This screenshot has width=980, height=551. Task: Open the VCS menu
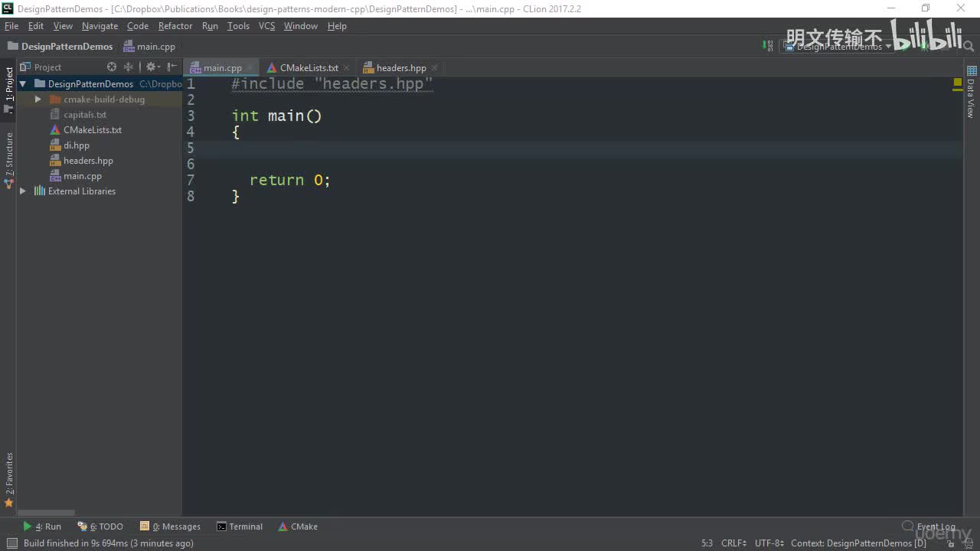click(x=266, y=26)
